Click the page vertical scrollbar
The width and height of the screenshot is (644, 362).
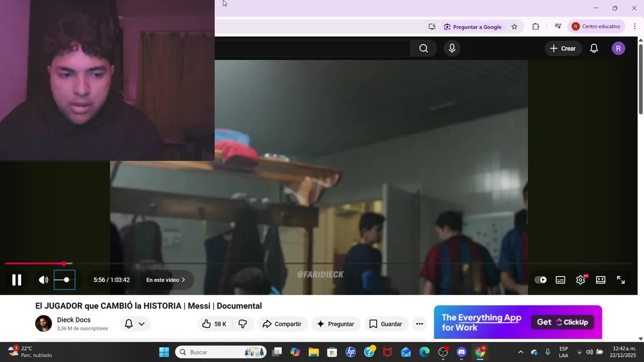click(640, 80)
